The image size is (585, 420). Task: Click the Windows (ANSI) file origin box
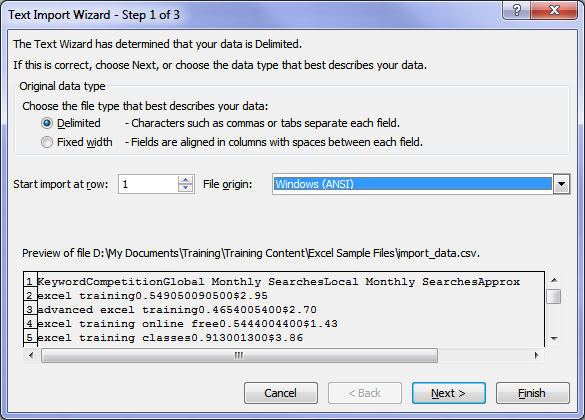click(412, 184)
